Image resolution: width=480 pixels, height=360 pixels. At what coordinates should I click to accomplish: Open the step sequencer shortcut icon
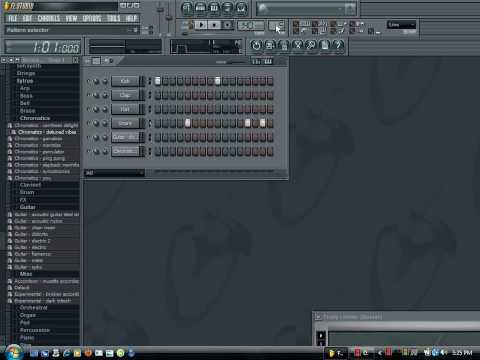click(201, 8)
